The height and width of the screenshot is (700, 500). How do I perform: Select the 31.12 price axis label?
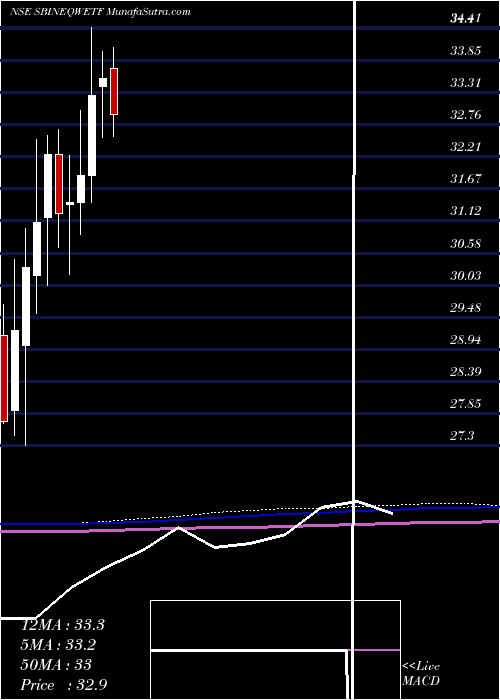[466, 211]
